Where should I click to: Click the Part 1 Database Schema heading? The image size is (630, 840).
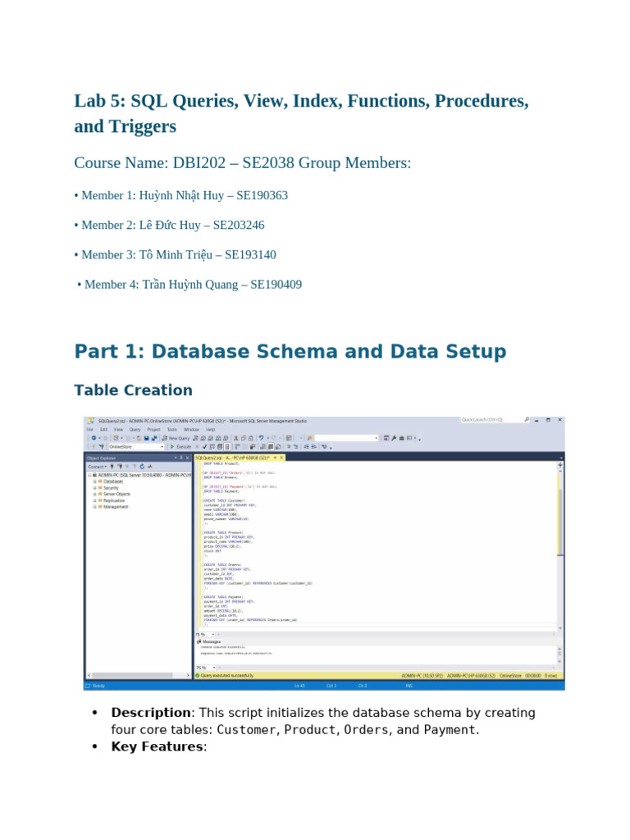[x=290, y=351]
